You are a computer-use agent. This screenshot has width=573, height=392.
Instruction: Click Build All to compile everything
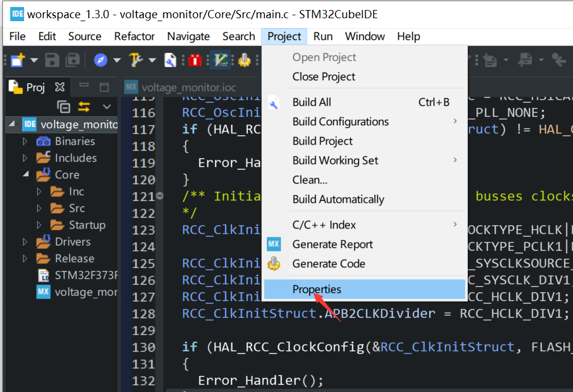click(x=313, y=102)
